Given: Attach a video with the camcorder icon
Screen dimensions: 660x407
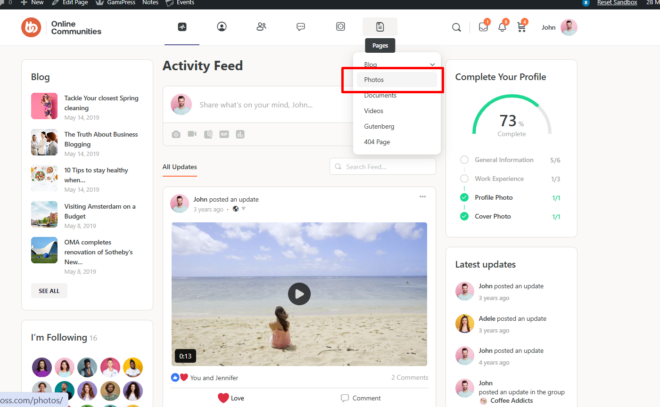Looking at the screenshot, I should pos(192,134).
